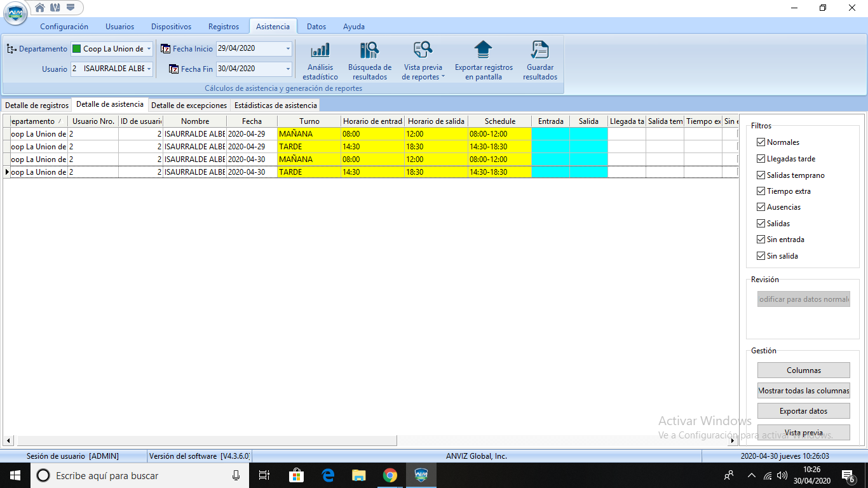Click the Windows search box
This screenshot has width=868, height=488.
139,475
